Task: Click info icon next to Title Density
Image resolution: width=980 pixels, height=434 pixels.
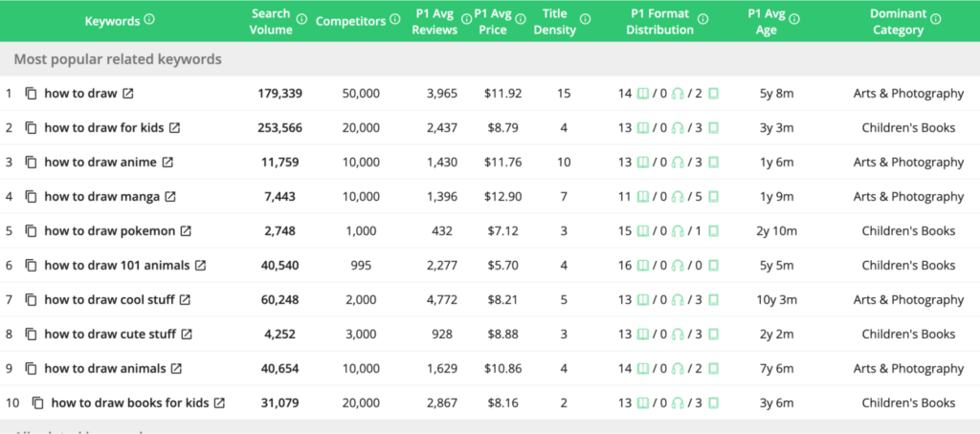Action: 586,20
